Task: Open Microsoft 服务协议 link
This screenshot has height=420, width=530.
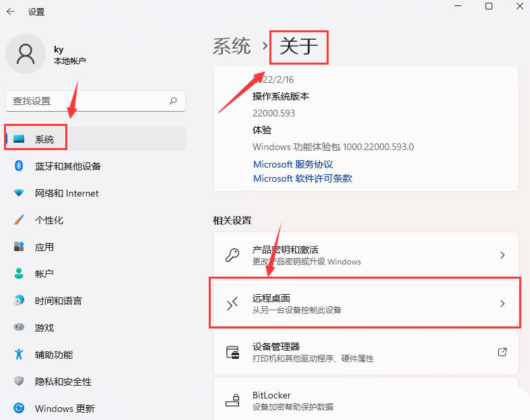Action: [x=293, y=164]
